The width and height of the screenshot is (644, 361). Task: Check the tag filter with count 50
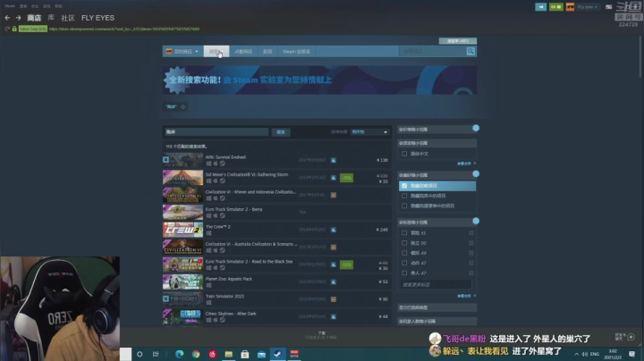click(404, 243)
